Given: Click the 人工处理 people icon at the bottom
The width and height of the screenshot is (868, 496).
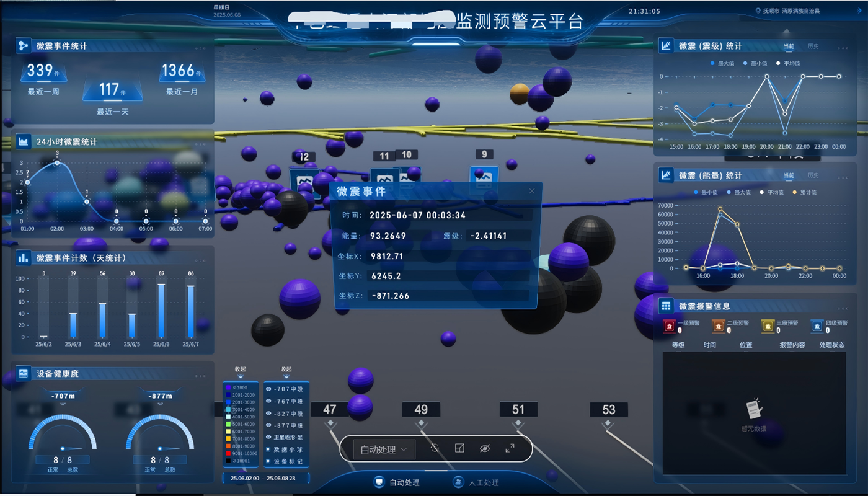Looking at the screenshot, I should pos(458,482).
